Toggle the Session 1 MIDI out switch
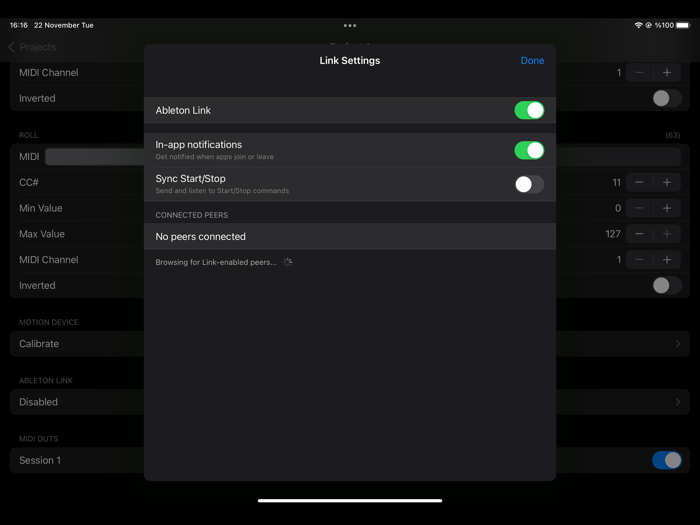The width and height of the screenshot is (700, 525). 667,460
